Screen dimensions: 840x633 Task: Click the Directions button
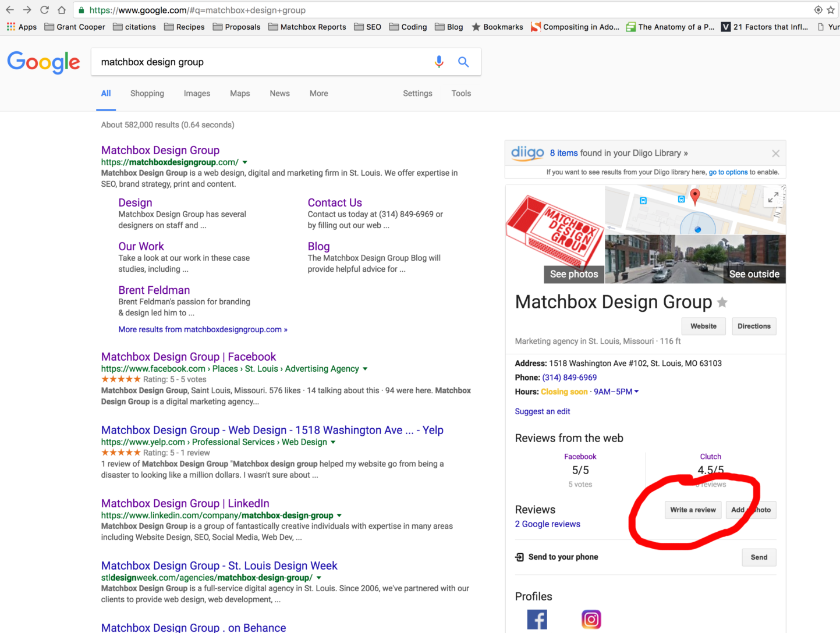coord(754,326)
